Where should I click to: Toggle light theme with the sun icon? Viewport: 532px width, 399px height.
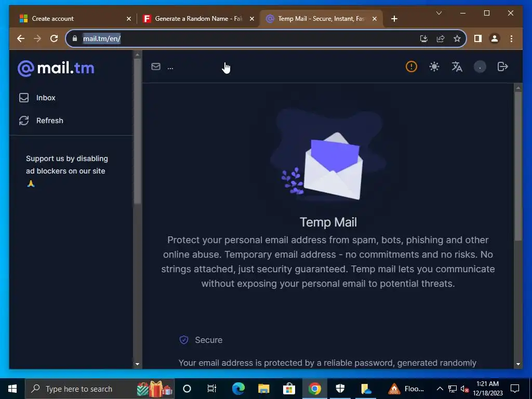click(x=434, y=66)
